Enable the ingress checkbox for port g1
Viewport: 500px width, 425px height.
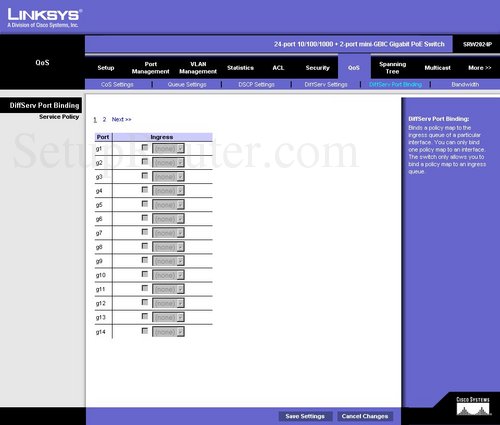[x=145, y=147]
